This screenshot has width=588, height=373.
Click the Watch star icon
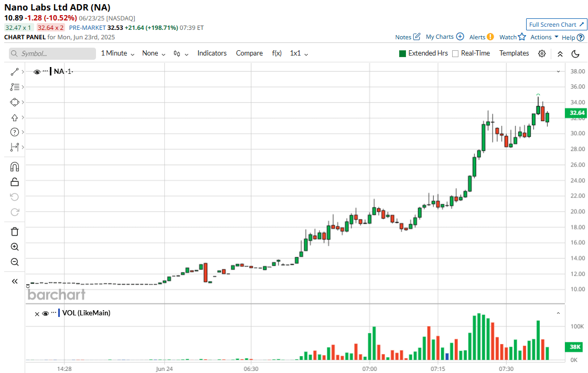tap(522, 37)
